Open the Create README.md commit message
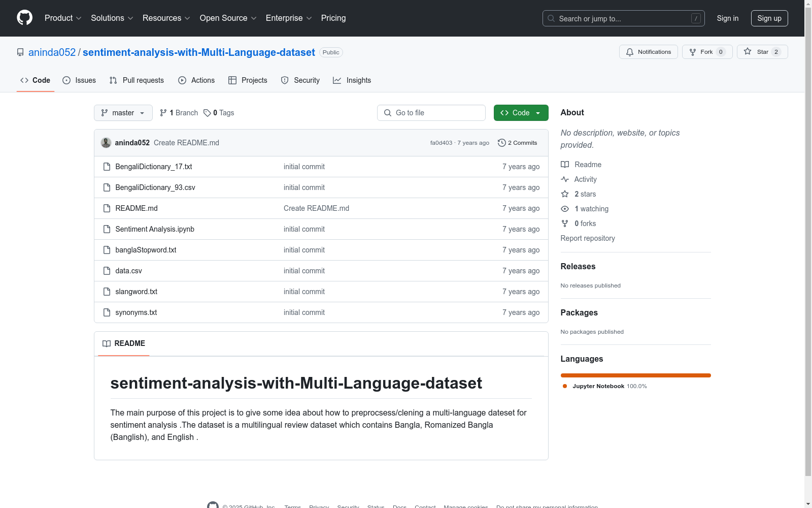The image size is (812, 508). point(186,143)
